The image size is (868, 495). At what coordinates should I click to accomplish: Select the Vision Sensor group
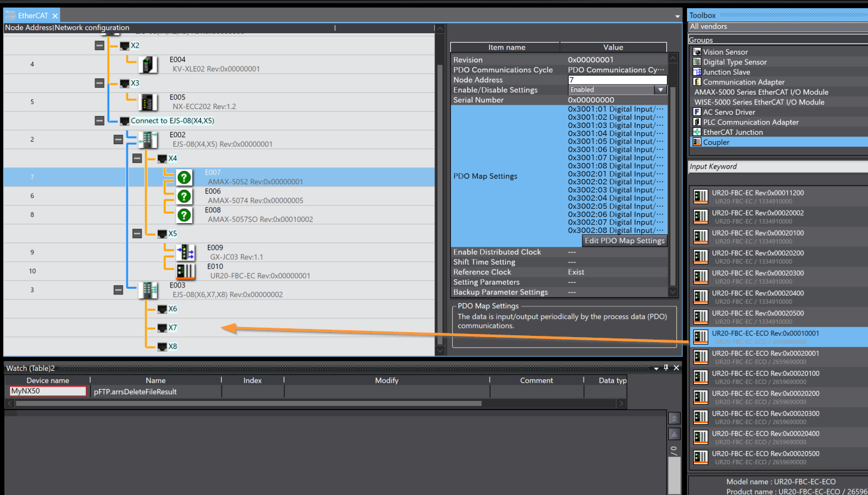pos(725,52)
